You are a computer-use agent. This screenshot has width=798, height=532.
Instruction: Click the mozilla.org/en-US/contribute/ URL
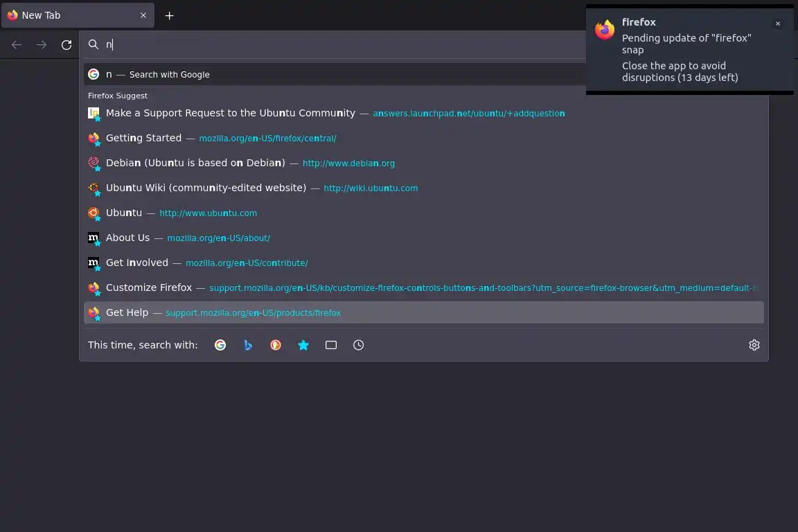pyautogui.click(x=247, y=263)
